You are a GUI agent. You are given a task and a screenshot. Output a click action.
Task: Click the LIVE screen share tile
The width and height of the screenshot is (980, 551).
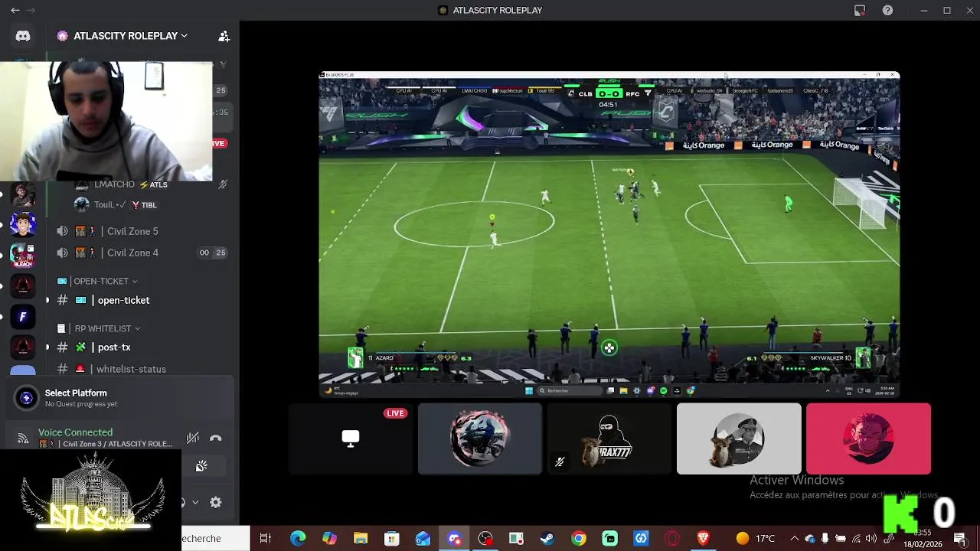pos(351,439)
